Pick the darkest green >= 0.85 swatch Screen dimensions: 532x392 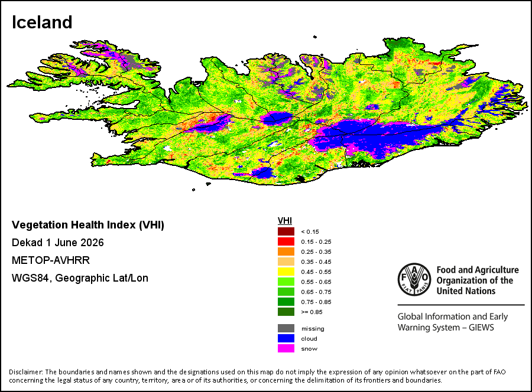pyautogui.click(x=286, y=312)
